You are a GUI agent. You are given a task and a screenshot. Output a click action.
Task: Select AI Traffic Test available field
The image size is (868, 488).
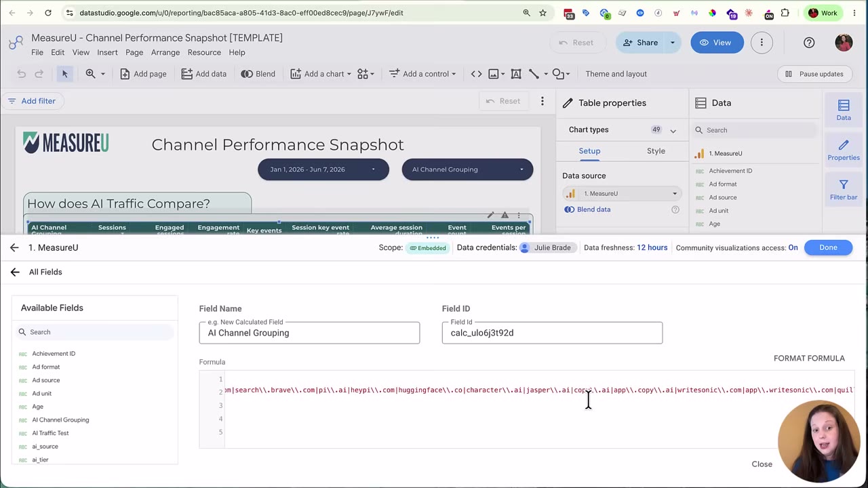click(x=50, y=433)
